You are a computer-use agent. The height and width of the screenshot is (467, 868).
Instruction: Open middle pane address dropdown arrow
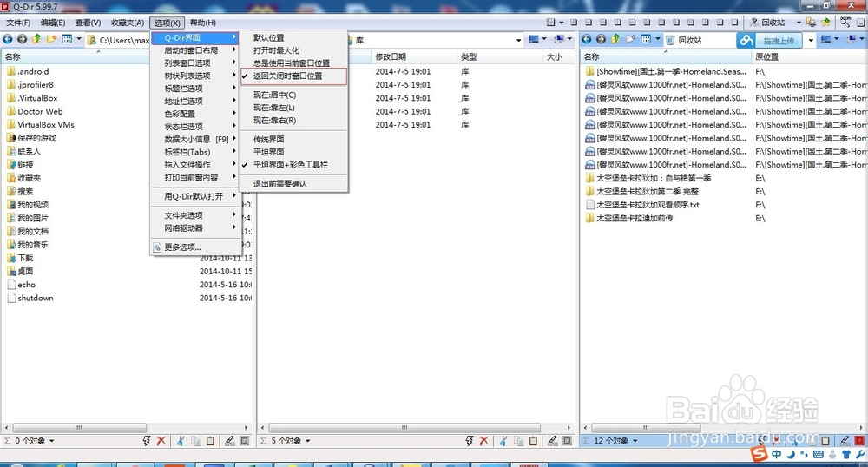point(519,40)
